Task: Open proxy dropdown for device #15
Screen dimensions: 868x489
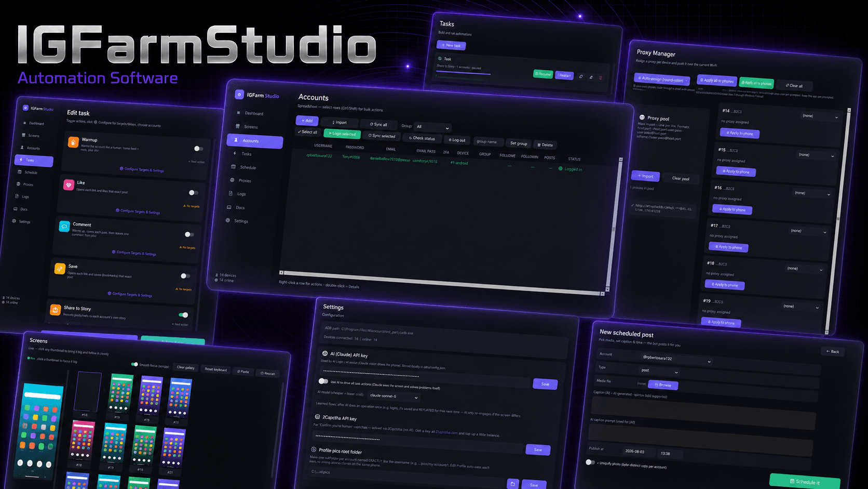Action: [817, 155]
